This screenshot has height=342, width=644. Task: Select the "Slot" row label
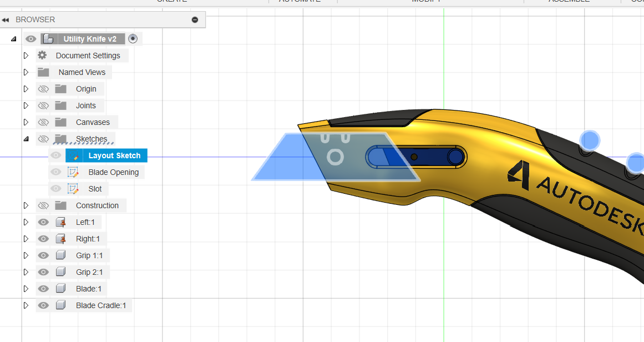pos(95,189)
